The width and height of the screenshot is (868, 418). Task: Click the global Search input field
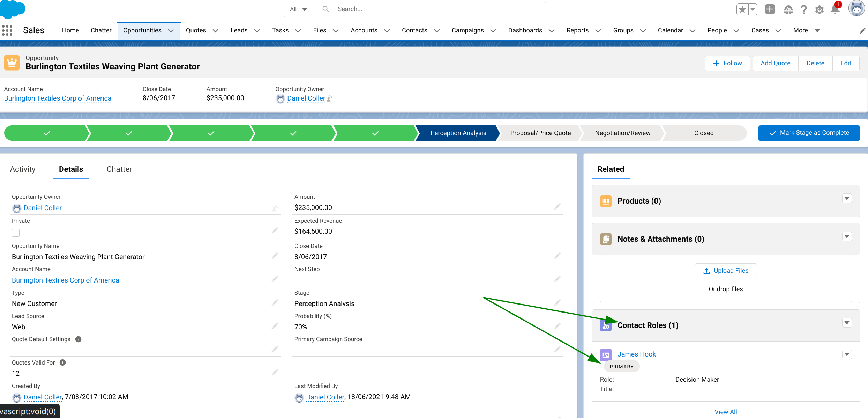429,9
